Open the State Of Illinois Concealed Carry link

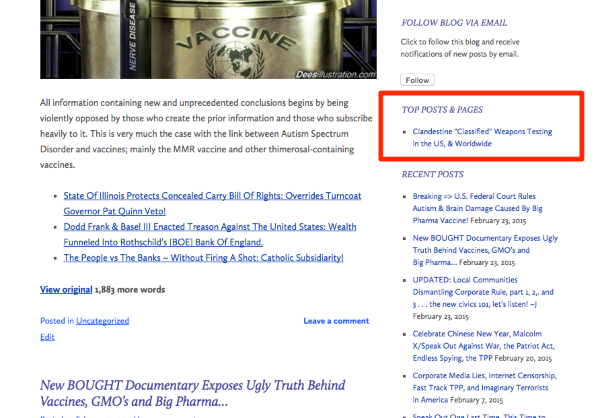[x=212, y=203]
